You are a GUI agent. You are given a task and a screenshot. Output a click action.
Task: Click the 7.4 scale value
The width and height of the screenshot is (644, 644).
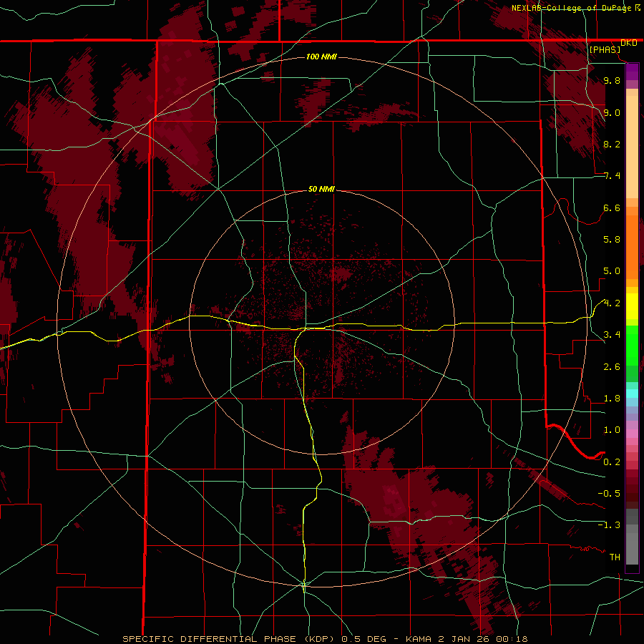(x=612, y=176)
